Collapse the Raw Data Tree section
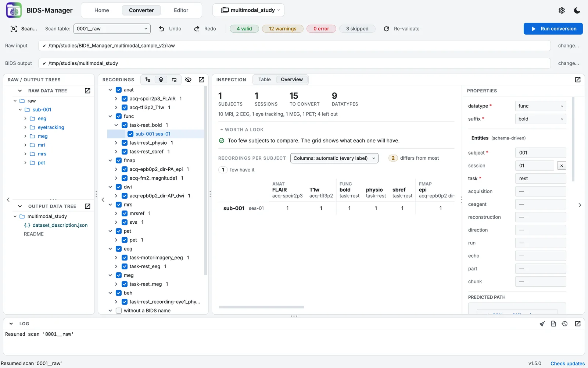This screenshot has height=368, width=588. coord(20,91)
